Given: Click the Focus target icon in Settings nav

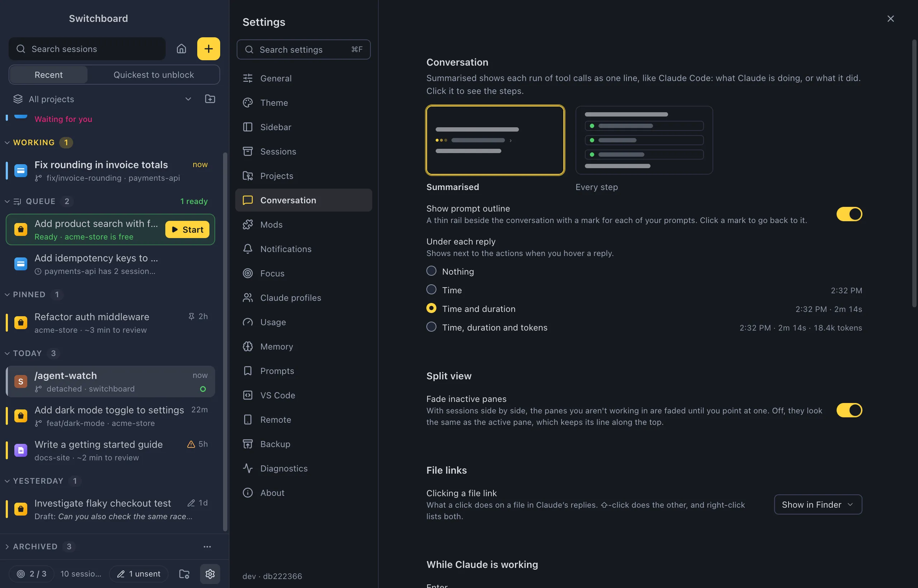Looking at the screenshot, I should click(x=248, y=273).
